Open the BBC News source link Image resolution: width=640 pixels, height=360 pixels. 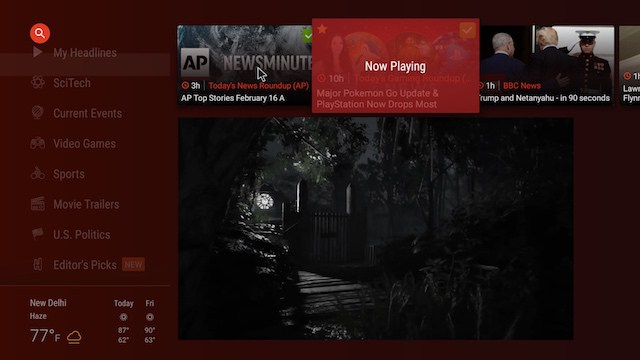pyautogui.click(x=522, y=86)
